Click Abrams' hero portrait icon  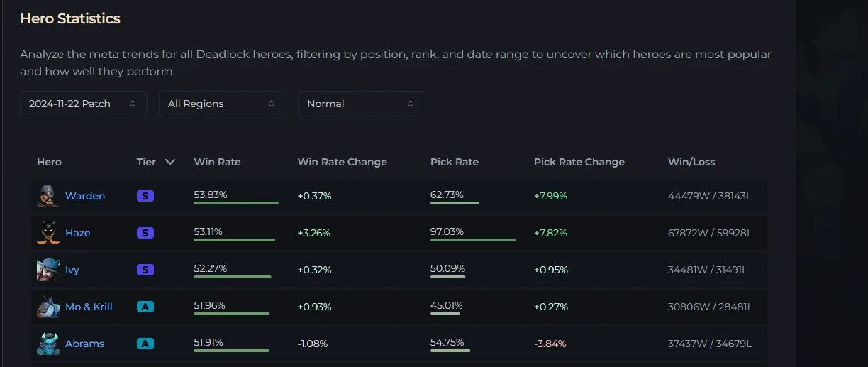click(48, 344)
